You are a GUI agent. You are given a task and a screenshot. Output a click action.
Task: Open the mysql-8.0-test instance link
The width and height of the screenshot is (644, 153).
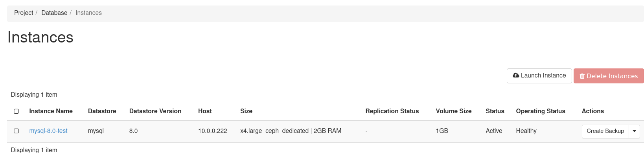click(x=48, y=131)
